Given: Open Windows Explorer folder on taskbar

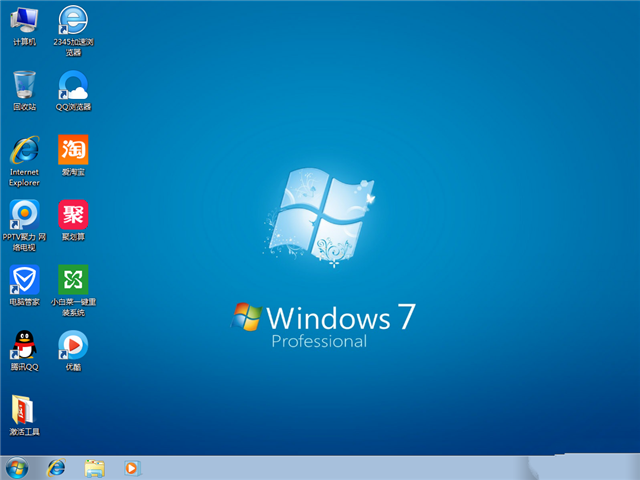Looking at the screenshot, I should (94, 467).
